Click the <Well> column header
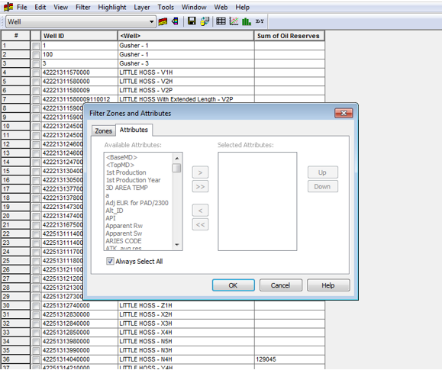This screenshot has width=442, height=370. [186, 36]
